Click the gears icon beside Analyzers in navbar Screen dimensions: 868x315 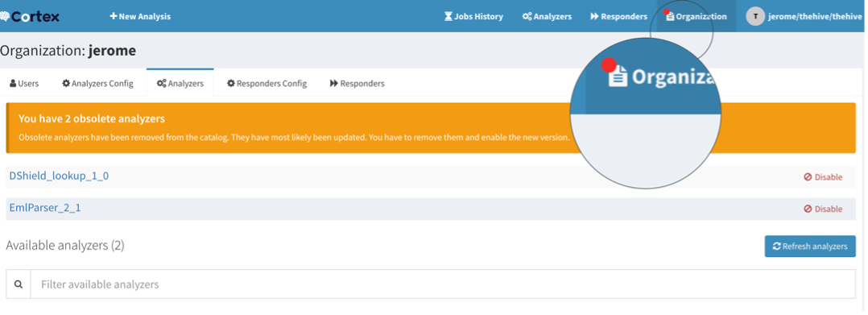(x=527, y=17)
